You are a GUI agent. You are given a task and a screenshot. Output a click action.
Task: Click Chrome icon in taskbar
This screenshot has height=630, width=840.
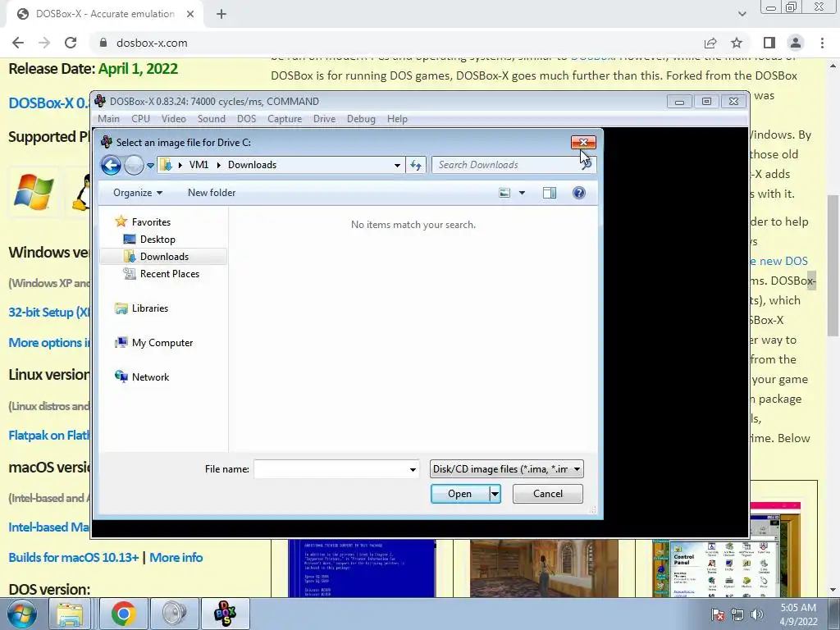[x=124, y=614]
